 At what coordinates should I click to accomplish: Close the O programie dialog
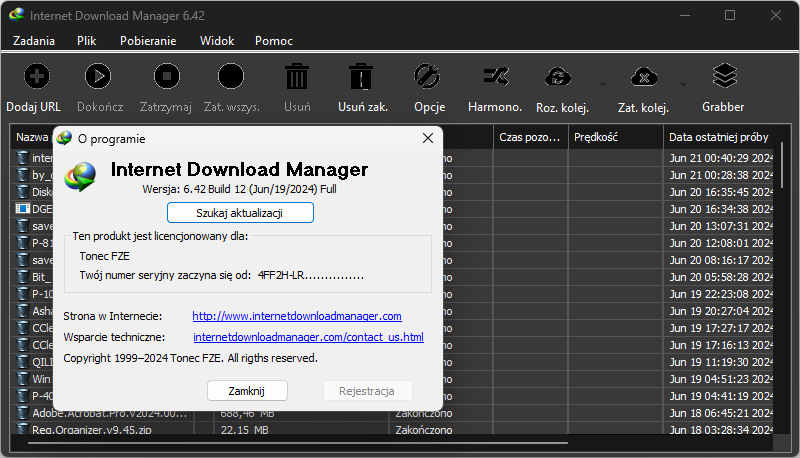(428, 138)
